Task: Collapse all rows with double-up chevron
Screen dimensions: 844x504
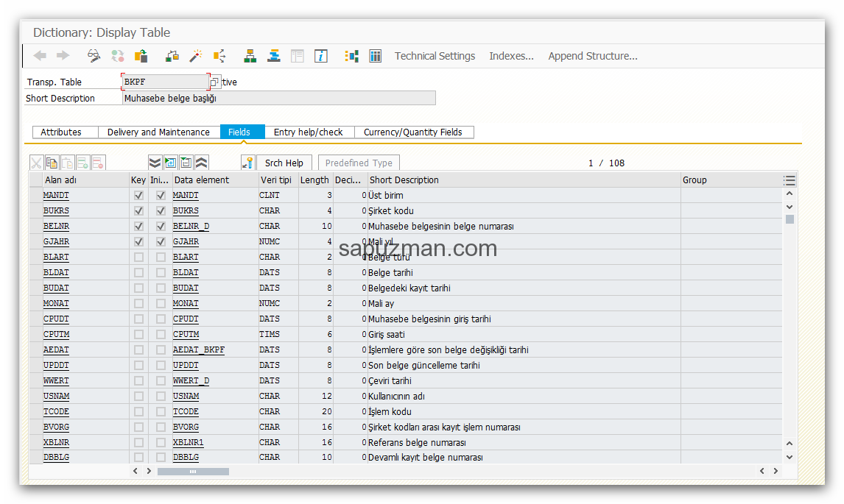Action: coord(201,163)
